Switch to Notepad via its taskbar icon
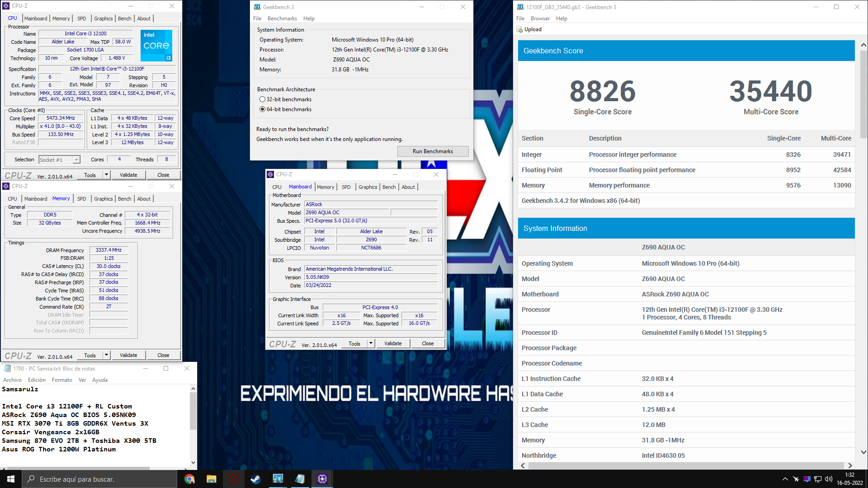Viewport: 868px width, 488px height. pyautogui.click(x=300, y=479)
